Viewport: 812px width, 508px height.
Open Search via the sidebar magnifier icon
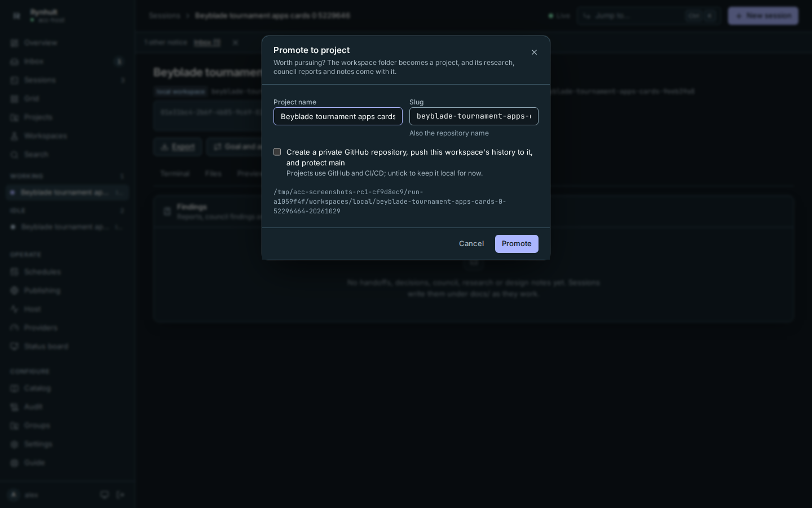click(x=15, y=155)
